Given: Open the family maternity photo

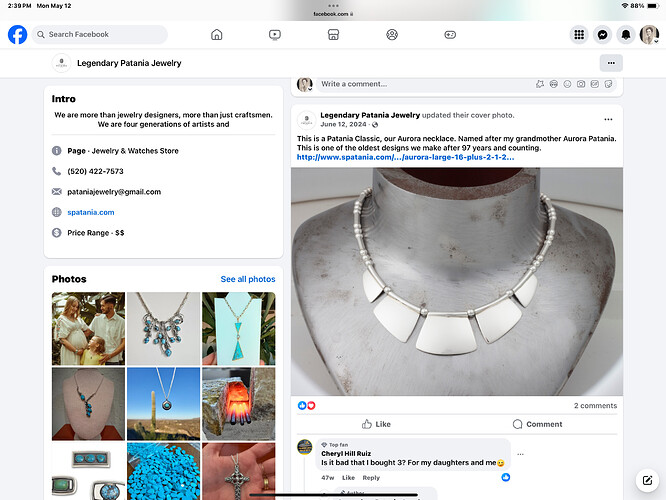Looking at the screenshot, I should [88, 329].
